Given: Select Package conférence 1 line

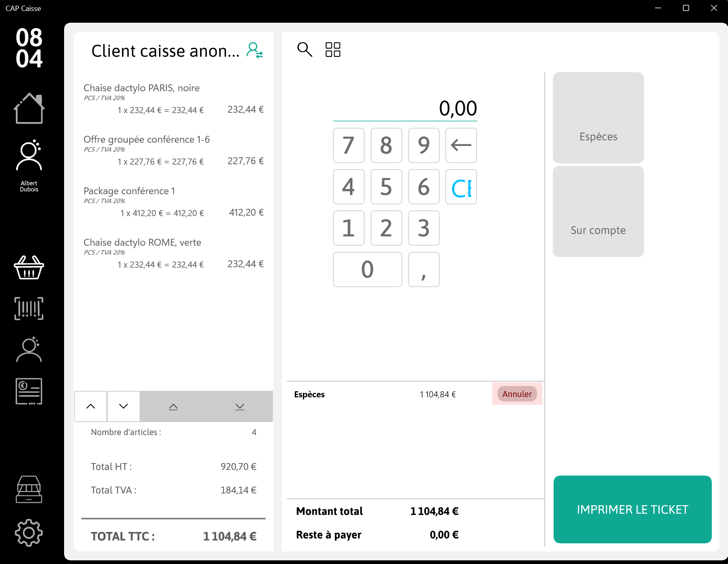Looking at the screenshot, I should [174, 202].
